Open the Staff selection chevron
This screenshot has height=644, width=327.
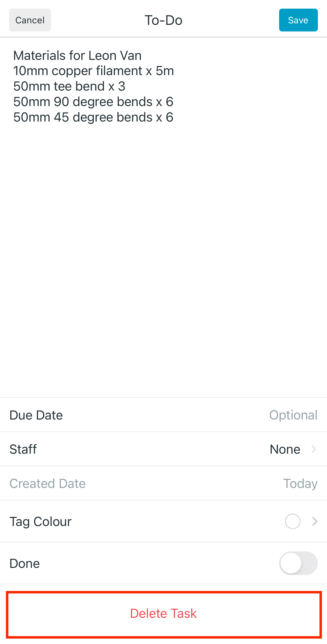314,449
